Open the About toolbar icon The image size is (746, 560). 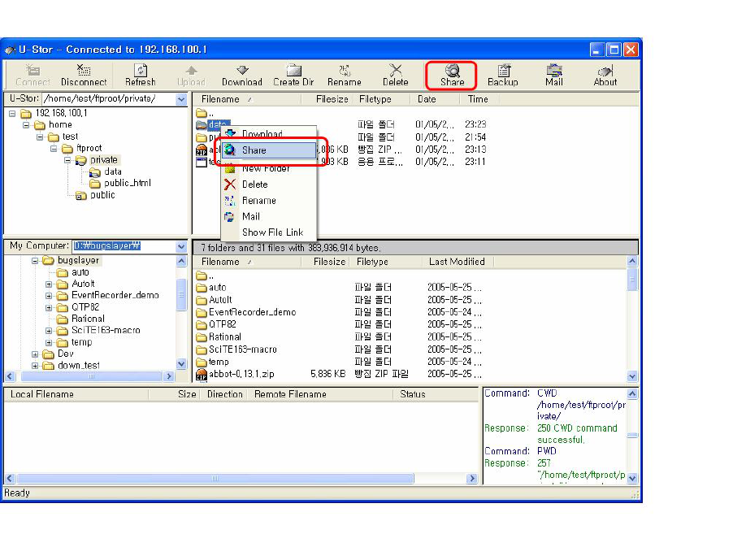coord(605,75)
